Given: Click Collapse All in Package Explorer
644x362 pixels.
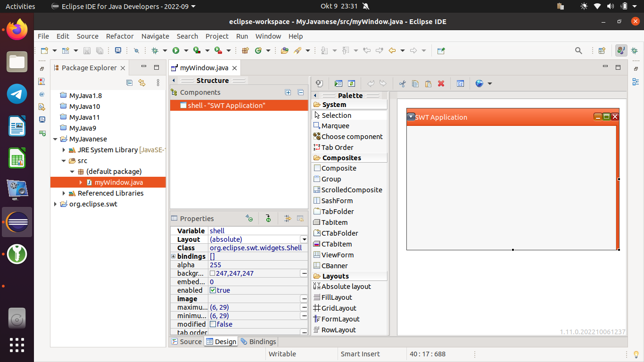Looking at the screenshot, I should (x=130, y=82).
